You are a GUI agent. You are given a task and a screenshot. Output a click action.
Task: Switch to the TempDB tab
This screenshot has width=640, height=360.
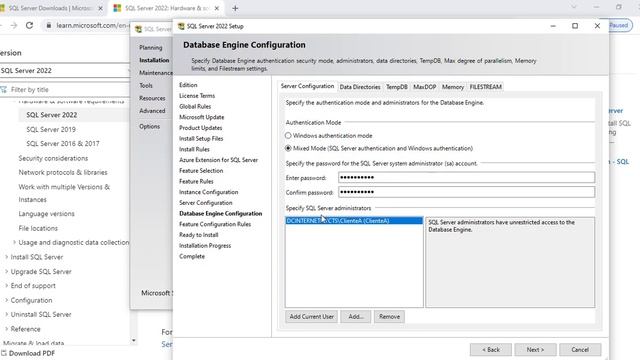point(396,87)
